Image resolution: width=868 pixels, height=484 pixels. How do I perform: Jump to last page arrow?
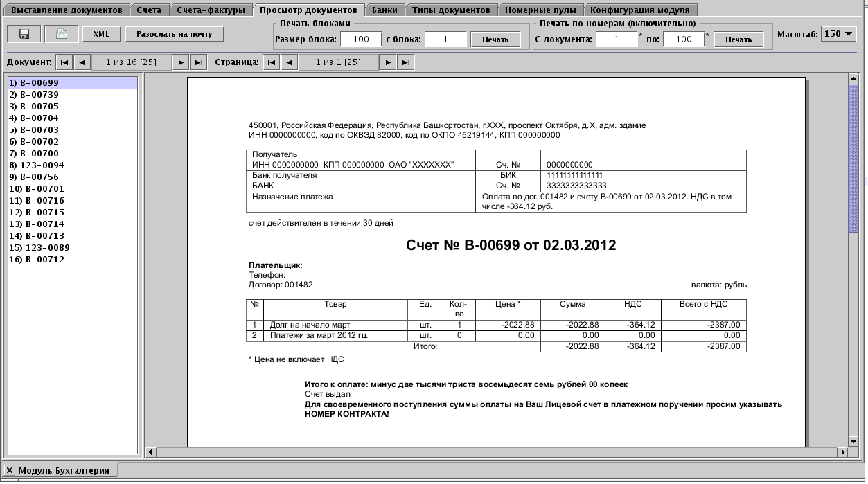[x=407, y=62]
